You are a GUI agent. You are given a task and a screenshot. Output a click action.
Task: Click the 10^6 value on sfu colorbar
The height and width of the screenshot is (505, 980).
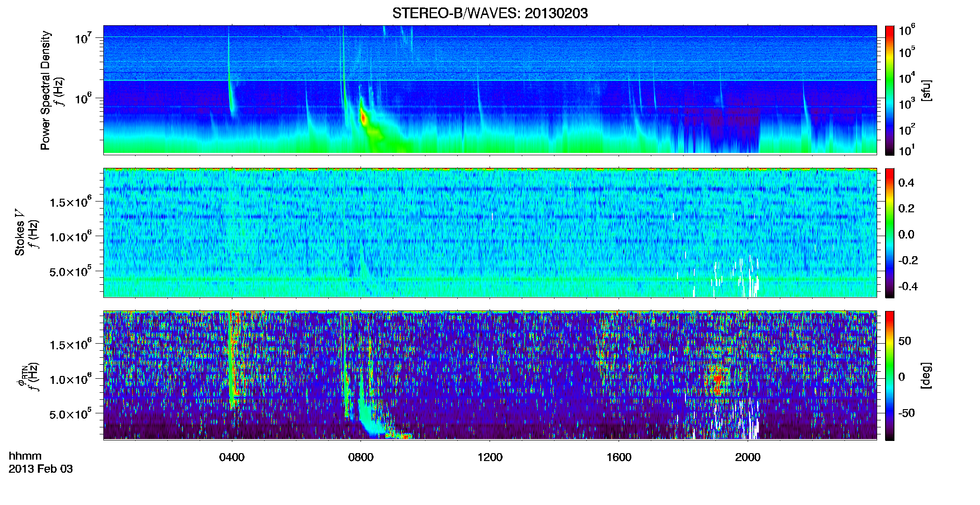pyautogui.click(x=907, y=30)
